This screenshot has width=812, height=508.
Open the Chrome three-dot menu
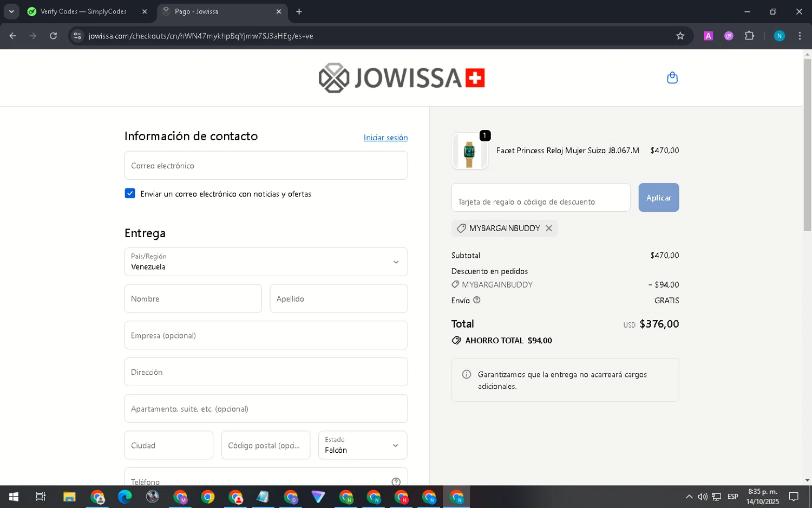(800, 36)
